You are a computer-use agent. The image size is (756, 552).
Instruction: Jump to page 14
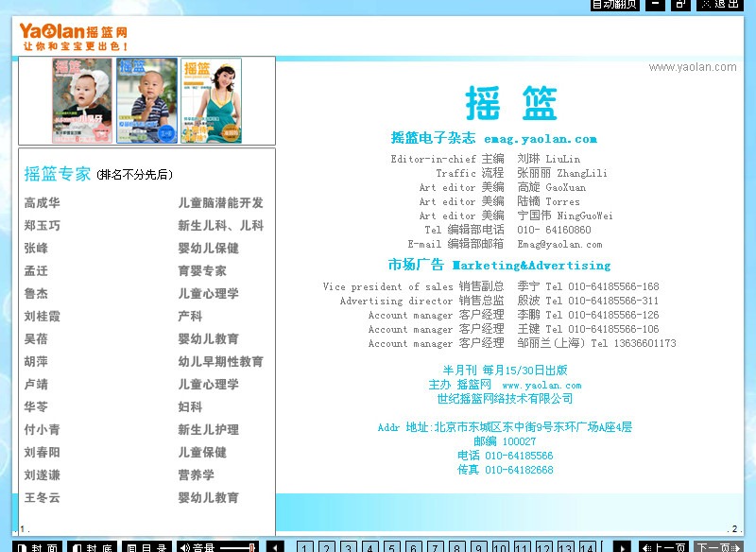[586, 547]
